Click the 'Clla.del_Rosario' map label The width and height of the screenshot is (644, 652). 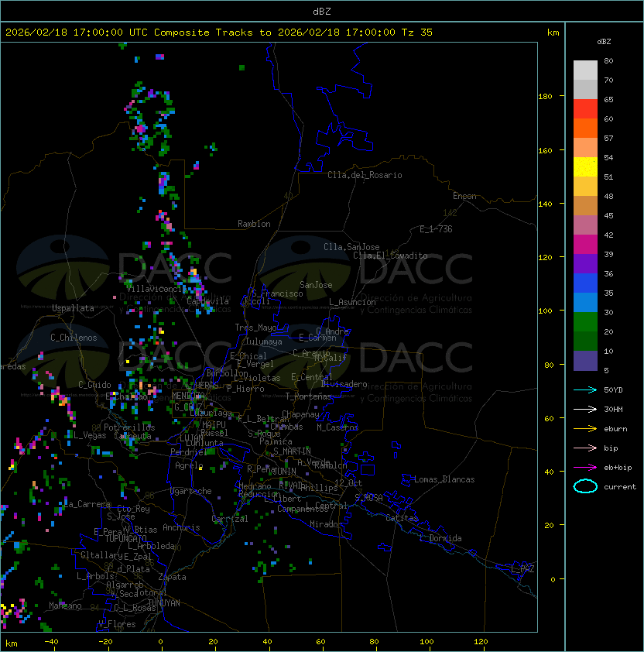(x=365, y=175)
